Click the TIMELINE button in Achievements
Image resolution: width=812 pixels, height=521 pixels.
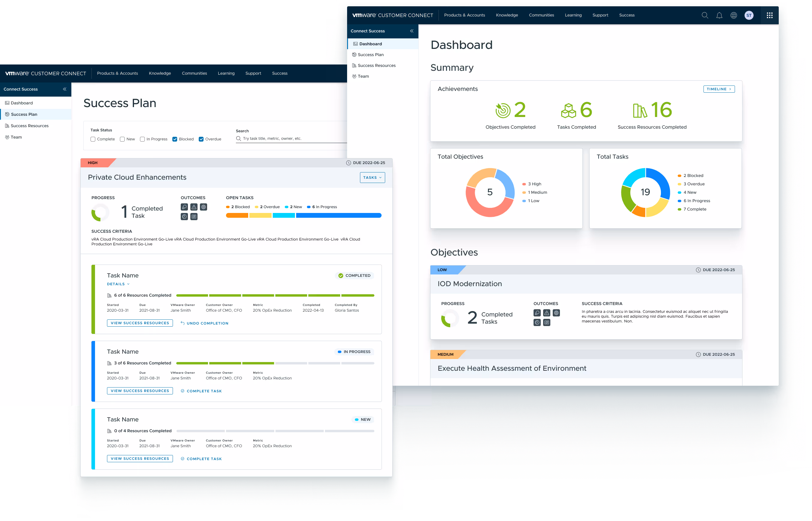pos(719,89)
